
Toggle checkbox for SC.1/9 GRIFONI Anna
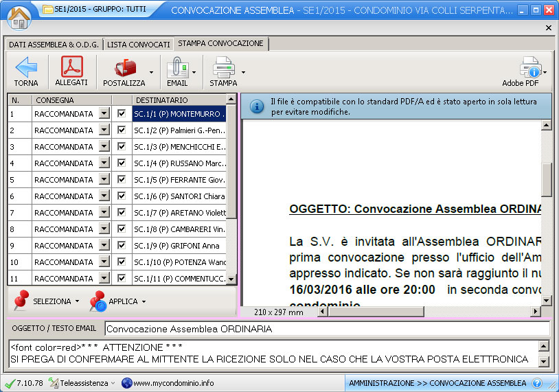[x=122, y=245]
